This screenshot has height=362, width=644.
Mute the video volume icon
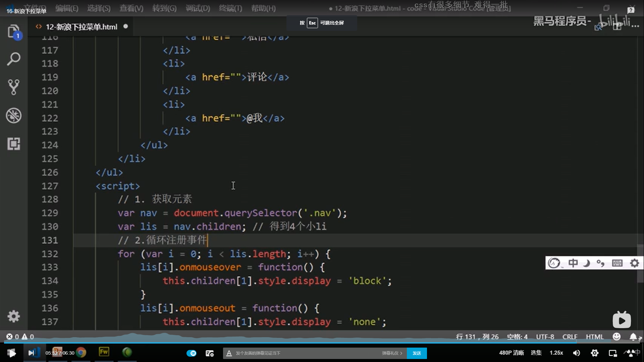[576, 353]
